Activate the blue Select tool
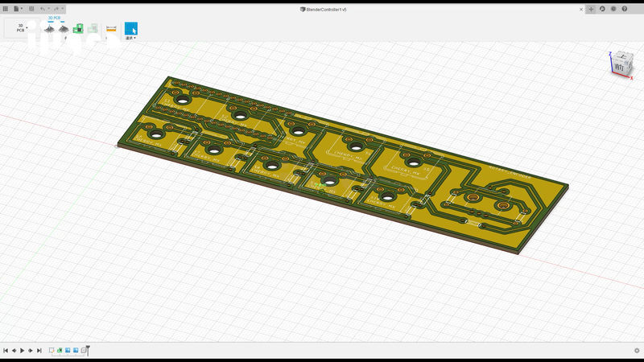This screenshot has width=644, height=362. point(131,28)
